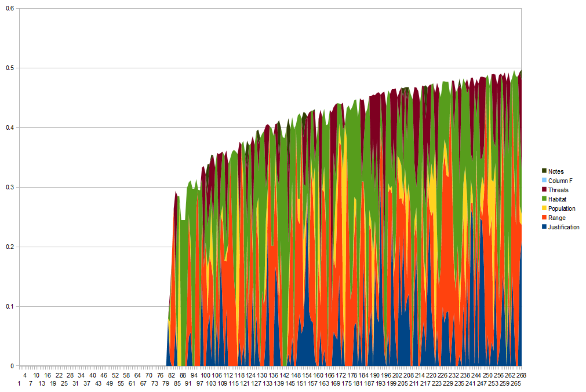Click the Threats legend color swatch
This screenshot has height=392, width=586.
click(544, 190)
